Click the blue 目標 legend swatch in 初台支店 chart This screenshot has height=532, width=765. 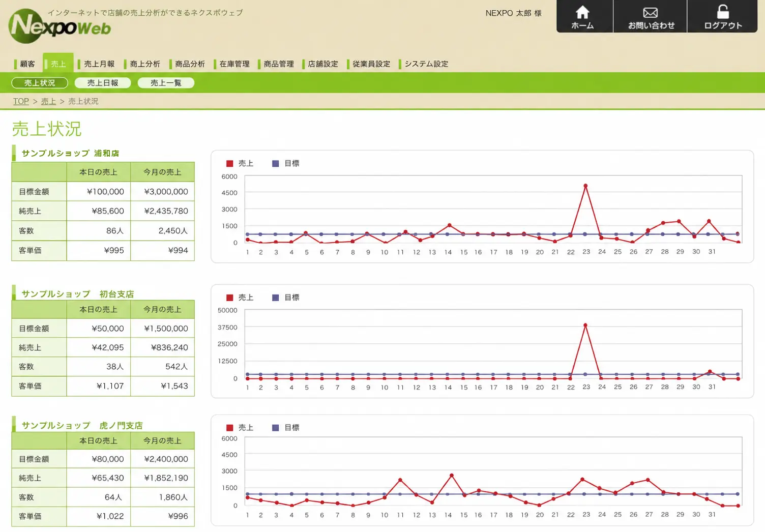point(275,298)
